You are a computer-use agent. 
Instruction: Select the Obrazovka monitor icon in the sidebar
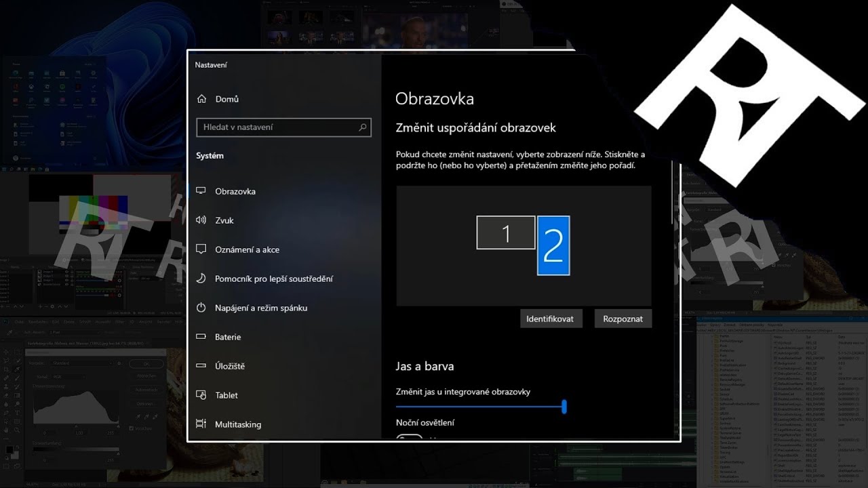(201, 191)
